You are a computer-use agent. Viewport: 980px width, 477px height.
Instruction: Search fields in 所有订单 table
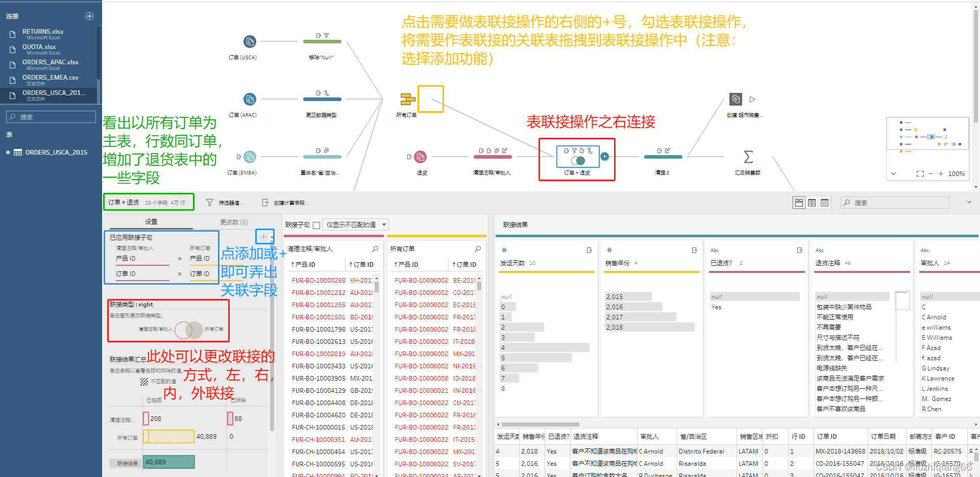point(478,249)
